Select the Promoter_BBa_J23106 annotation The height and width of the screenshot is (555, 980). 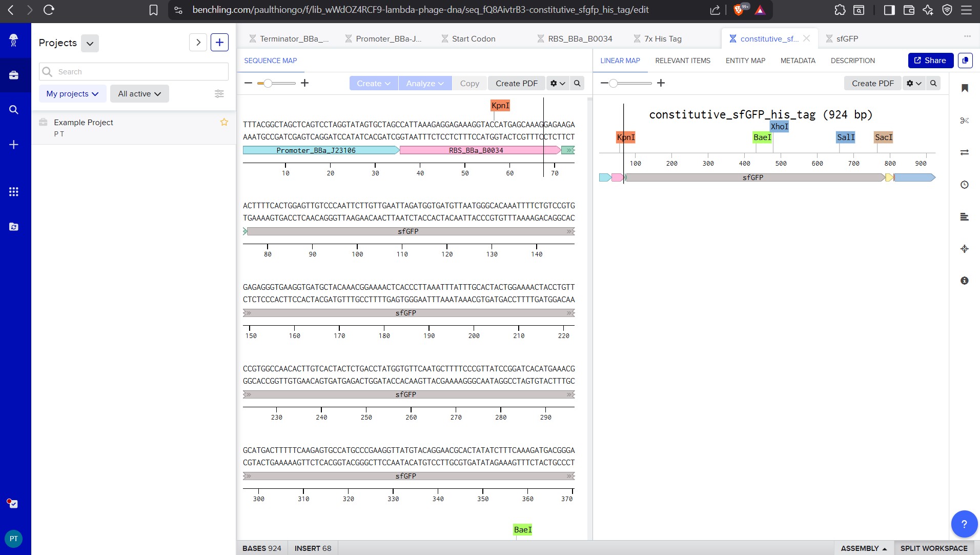click(x=321, y=150)
